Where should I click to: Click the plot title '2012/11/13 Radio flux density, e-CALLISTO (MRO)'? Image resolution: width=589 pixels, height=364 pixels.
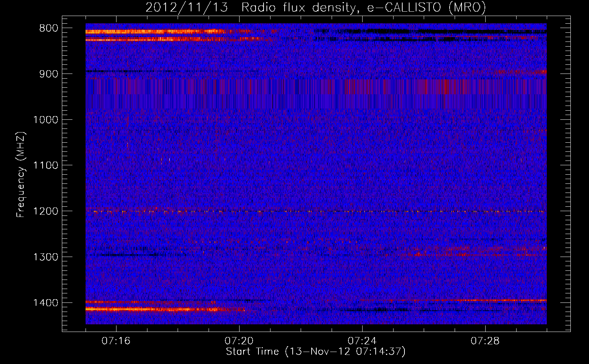click(x=316, y=7)
